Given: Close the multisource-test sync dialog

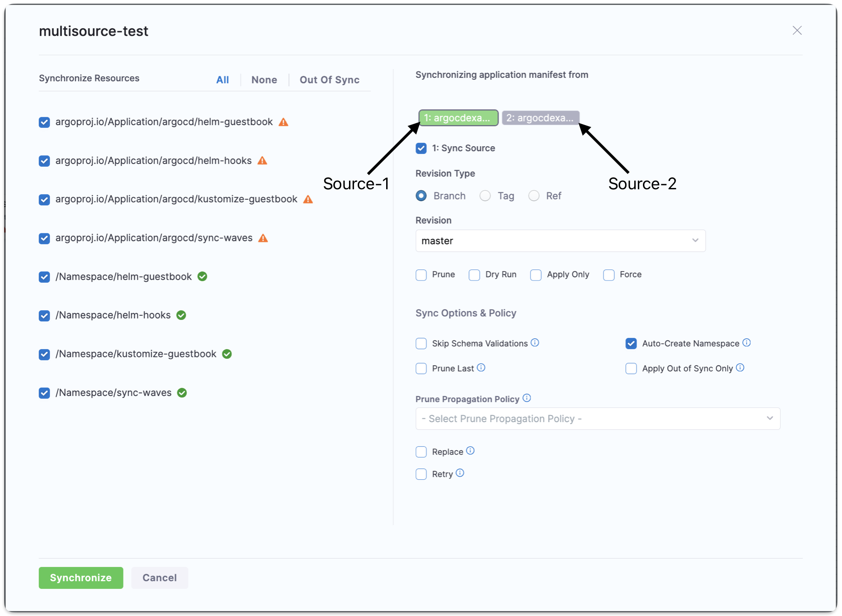Looking at the screenshot, I should pyautogui.click(x=797, y=31).
